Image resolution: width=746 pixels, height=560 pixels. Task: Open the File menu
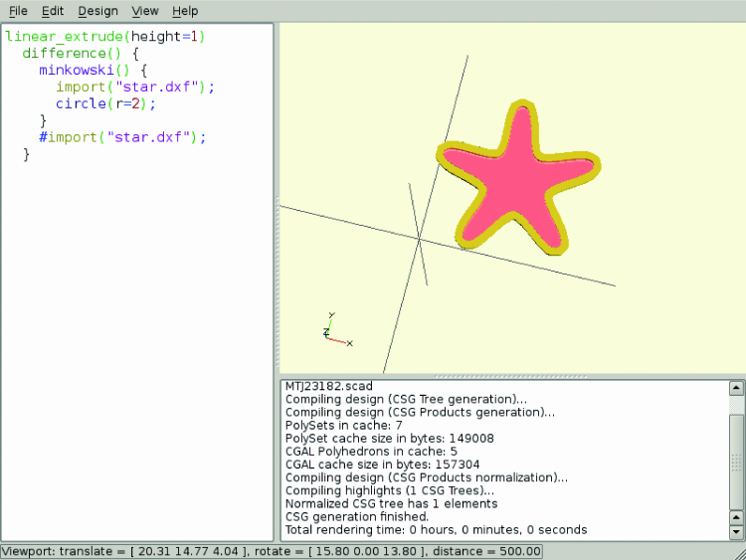pos(18,11)
